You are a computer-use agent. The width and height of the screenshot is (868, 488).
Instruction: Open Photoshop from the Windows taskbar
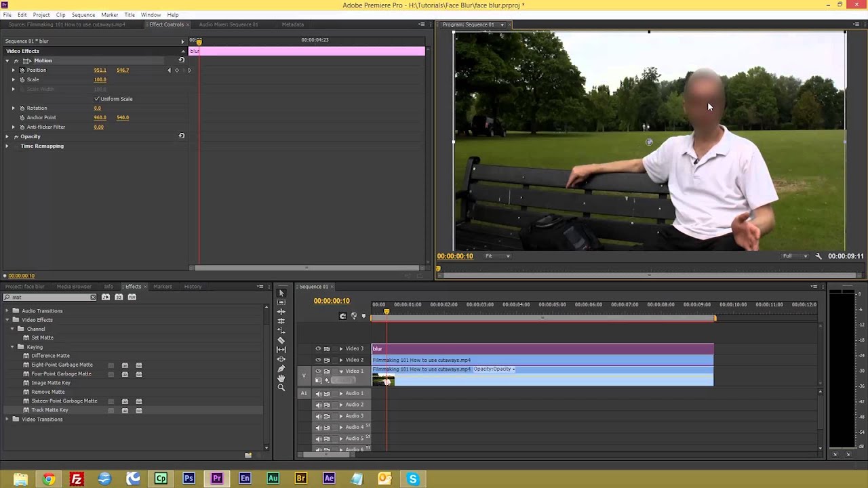[x=189, y=479]
